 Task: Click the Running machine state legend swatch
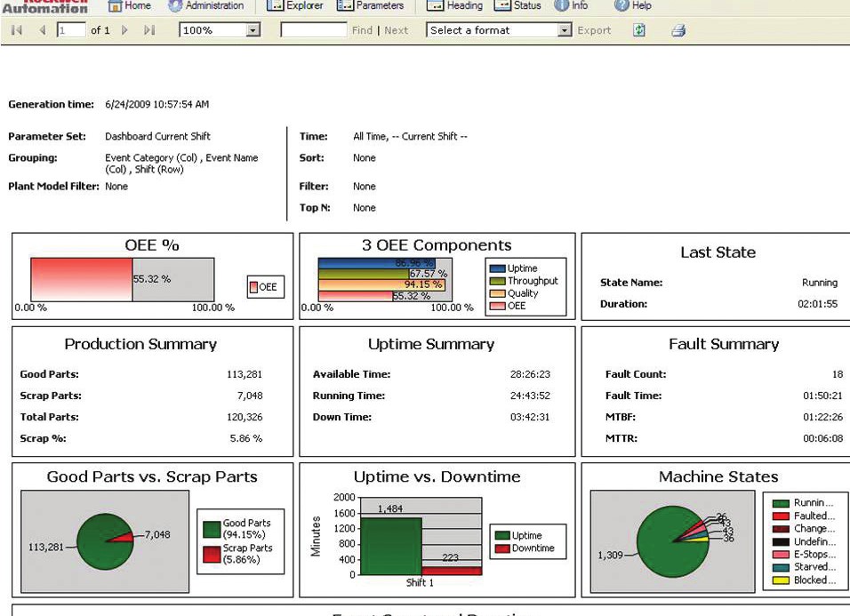click(781, 503)
